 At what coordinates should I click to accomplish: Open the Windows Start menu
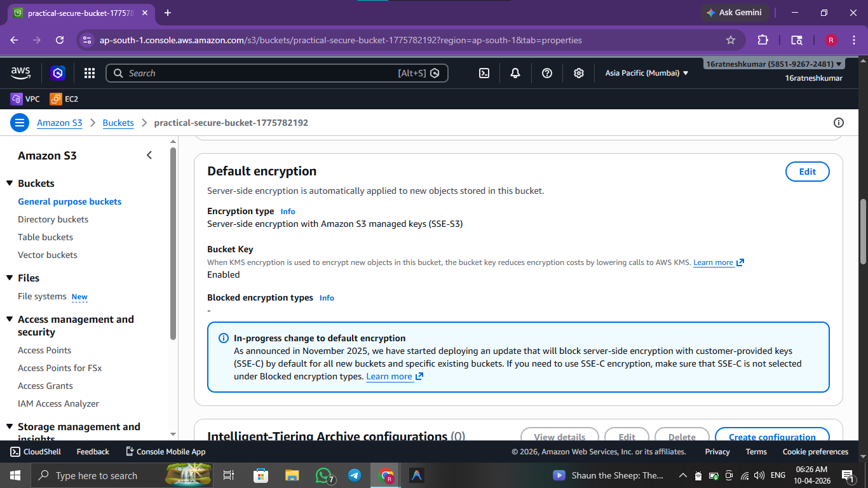(x=15, y=475)
